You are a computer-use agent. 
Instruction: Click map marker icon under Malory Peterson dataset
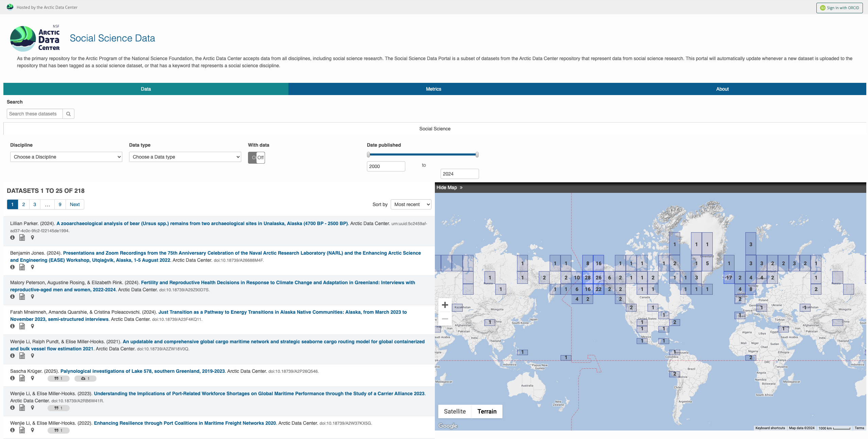[x=33, y=297]
